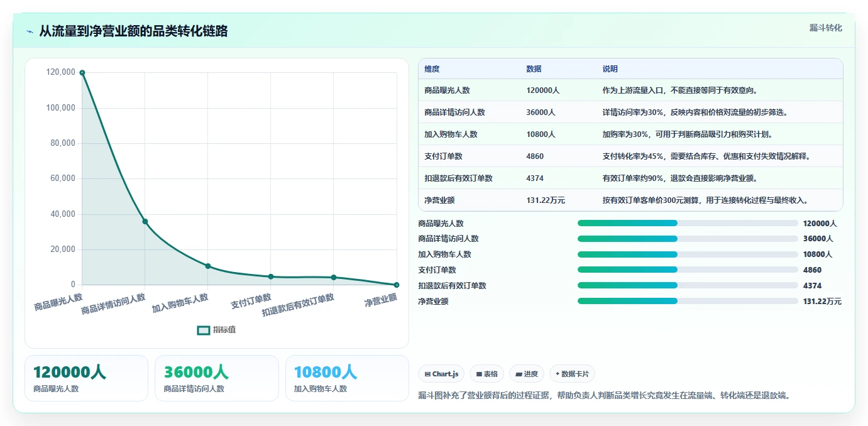
Task: Click description starting 按有效订单客单价300元测算
Action: click(x=705, y=200)
